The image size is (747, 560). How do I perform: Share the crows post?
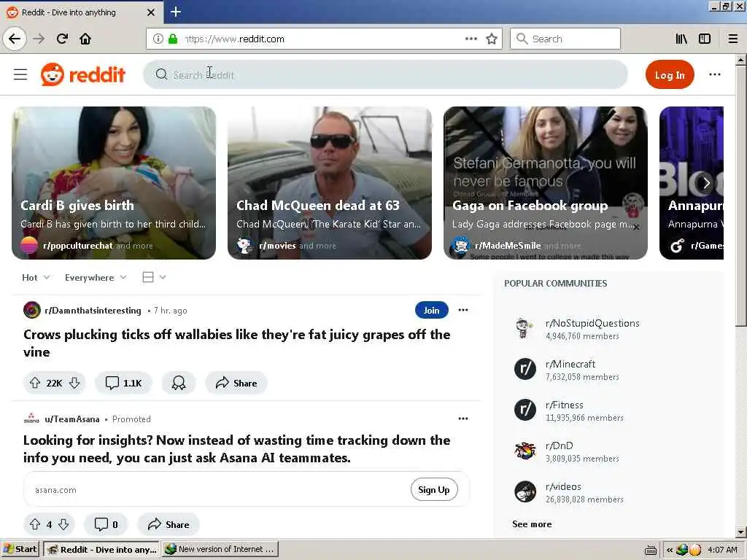[x=236, y=383]
